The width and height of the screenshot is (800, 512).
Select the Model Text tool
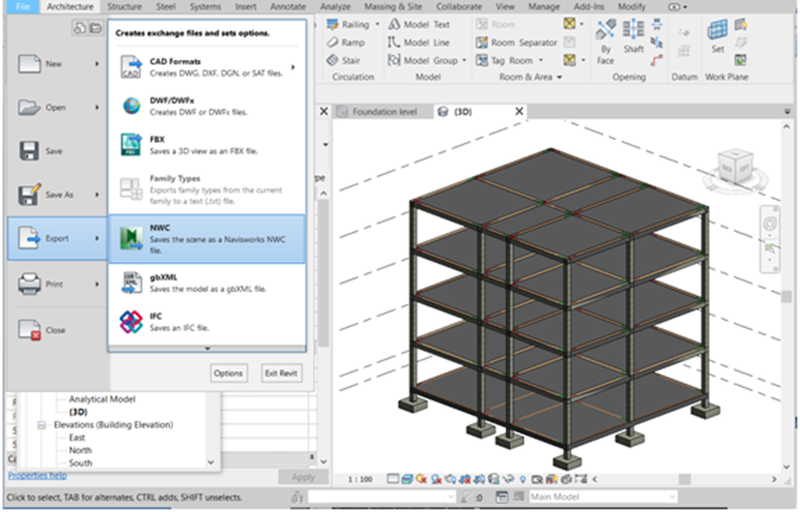[419, 24]
